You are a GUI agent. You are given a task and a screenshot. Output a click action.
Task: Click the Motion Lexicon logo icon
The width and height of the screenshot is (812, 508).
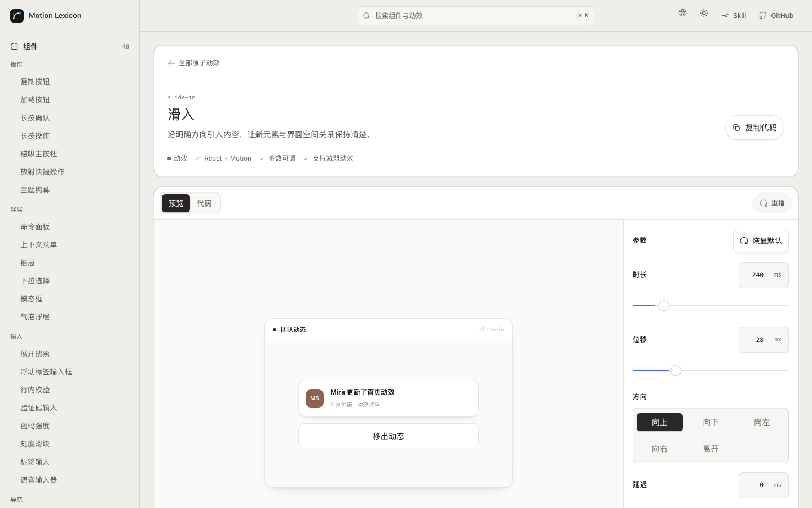pos(17,16)
